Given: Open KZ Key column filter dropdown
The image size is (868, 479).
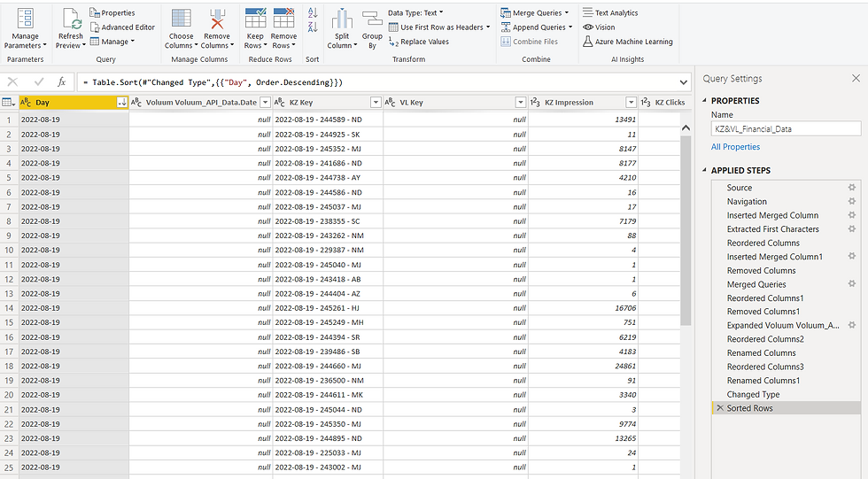Looking at the screenshot, I should [x=376, y=103].
